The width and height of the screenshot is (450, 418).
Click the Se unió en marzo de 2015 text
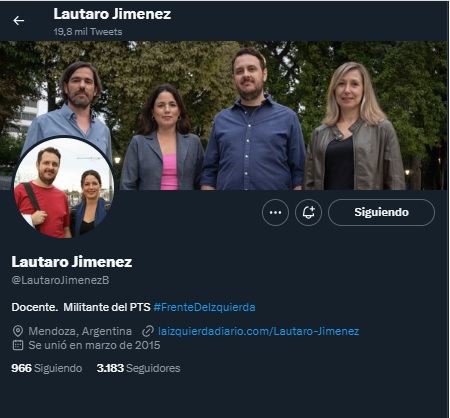tap(94, 345)
